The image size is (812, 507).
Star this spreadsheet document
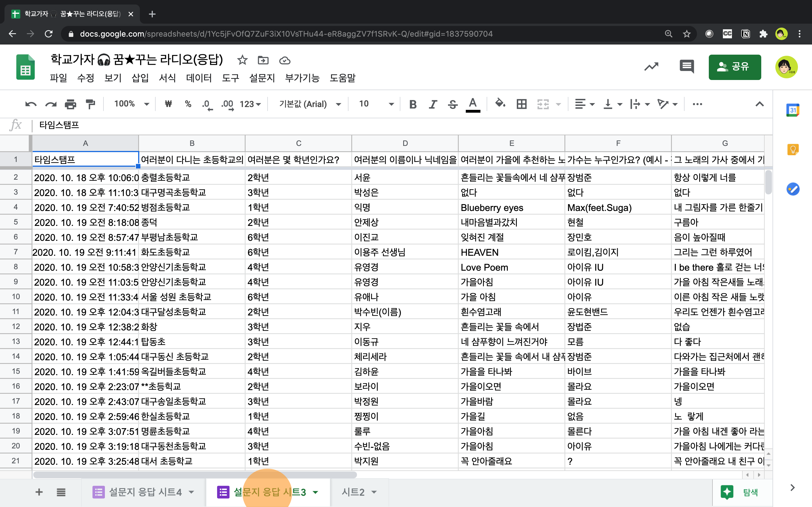(x=242, y=60)
